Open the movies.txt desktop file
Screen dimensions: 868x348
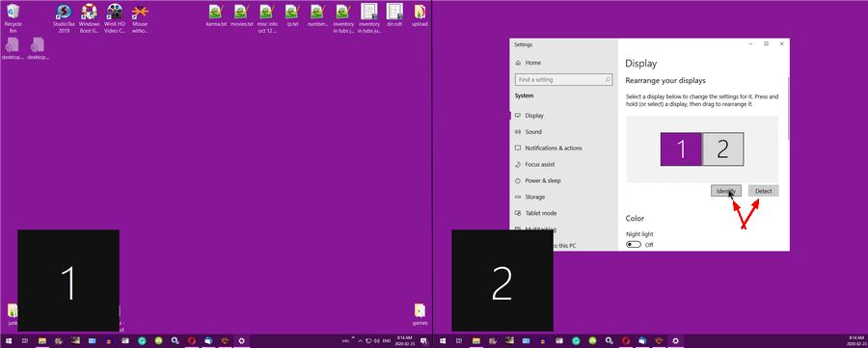(x=242, y=15)
